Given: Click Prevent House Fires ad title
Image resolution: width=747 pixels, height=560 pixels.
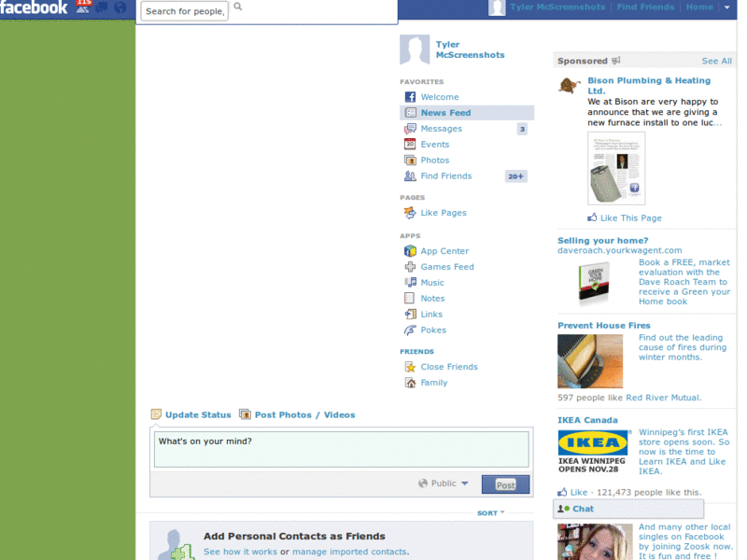Looking at the screenshot, I should 603,325.
